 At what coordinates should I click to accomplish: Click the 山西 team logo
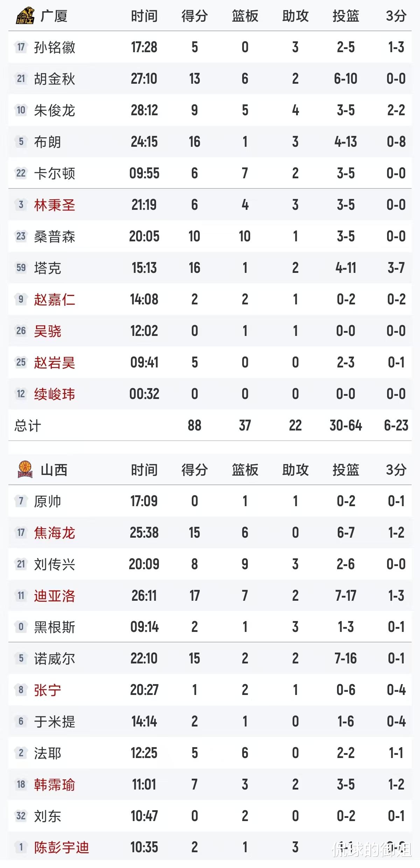25,470
